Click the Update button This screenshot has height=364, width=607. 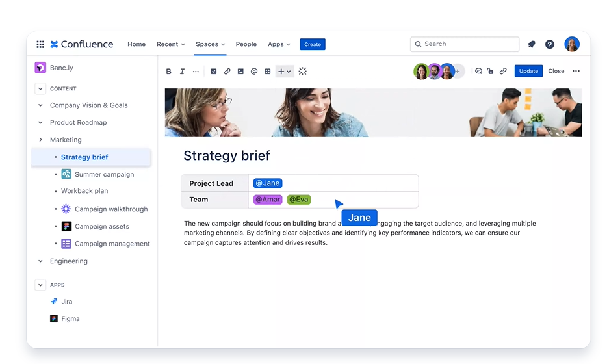528,71
